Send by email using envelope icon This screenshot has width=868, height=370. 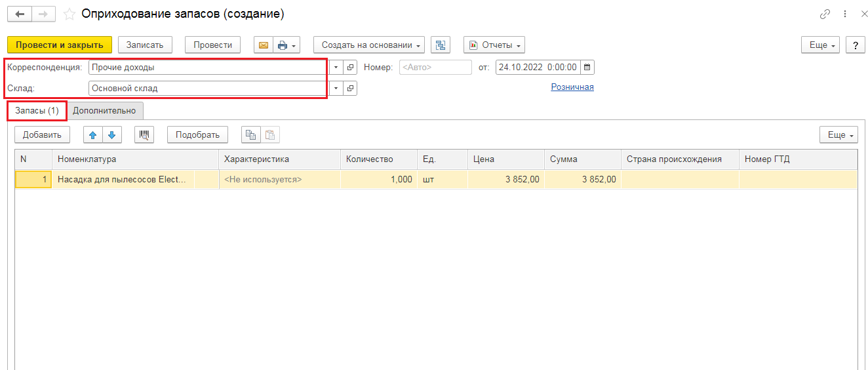coord(264,45)
